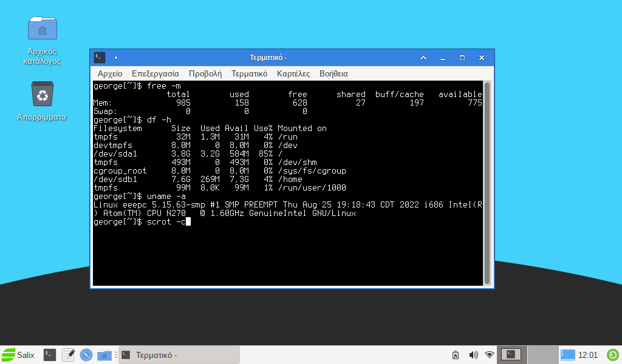This screenshot has width=622, height=364.
Task: Launch the text editor from the panel
Action: pyautogui.click(x=68, y=355)
